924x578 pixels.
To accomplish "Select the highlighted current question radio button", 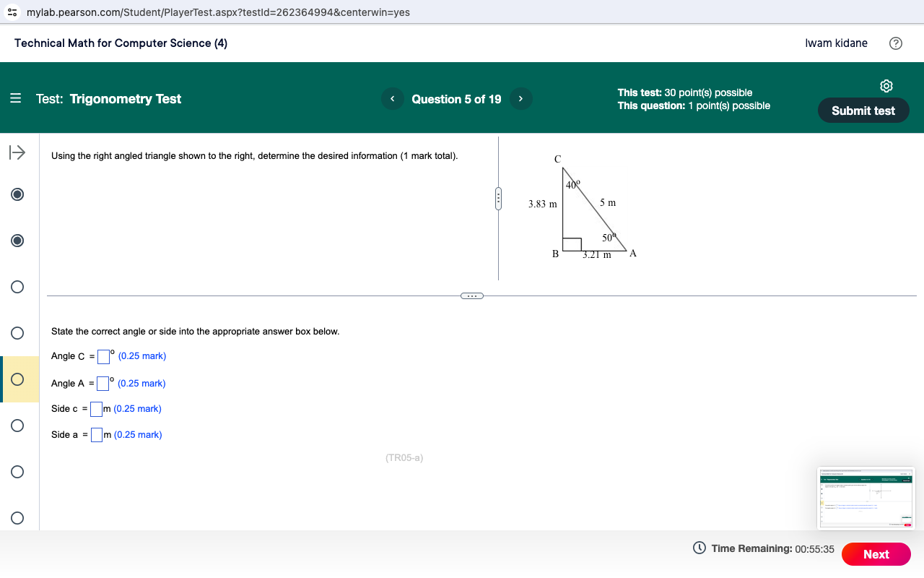I will coord(17,379).
